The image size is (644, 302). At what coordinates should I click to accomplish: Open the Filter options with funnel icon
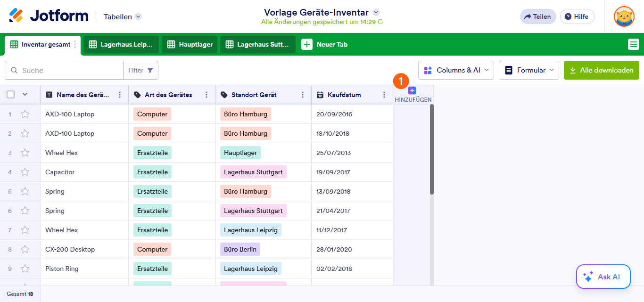pyautogui.click(x=140, y=70)
